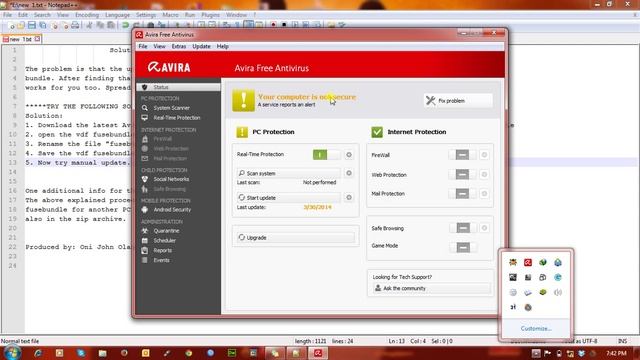Toggle the Safe Browsing switch

(463, 228)
